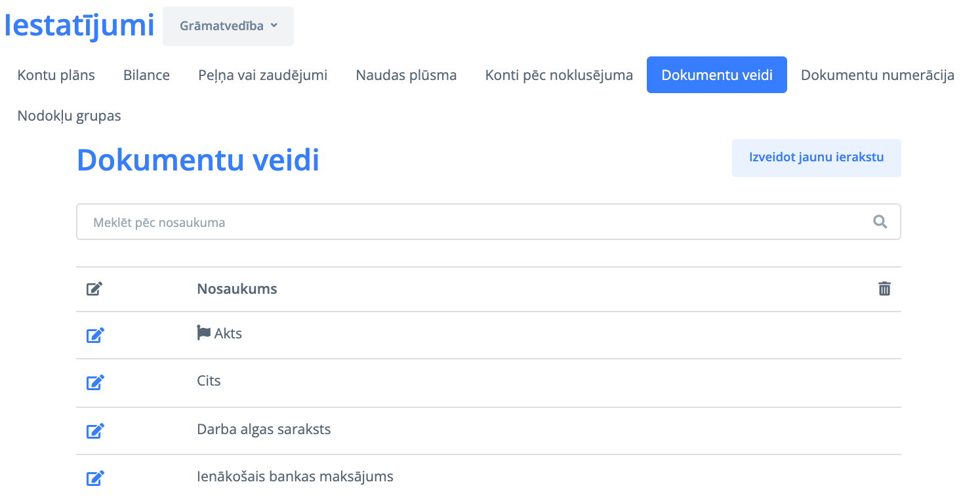Click the edit icon for Cits row
The width and height of the screenshot is (980, 501).
(95, 382)
